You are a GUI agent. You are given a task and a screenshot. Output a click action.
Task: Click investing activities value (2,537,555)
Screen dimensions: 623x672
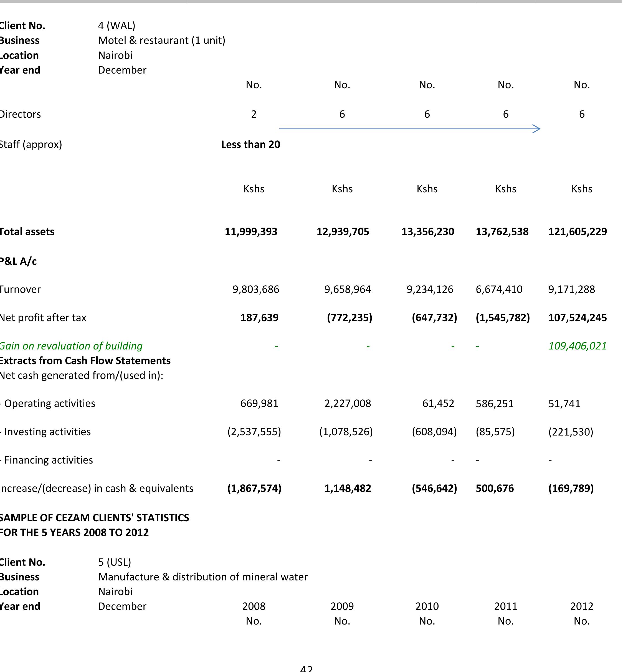(254, 432)
